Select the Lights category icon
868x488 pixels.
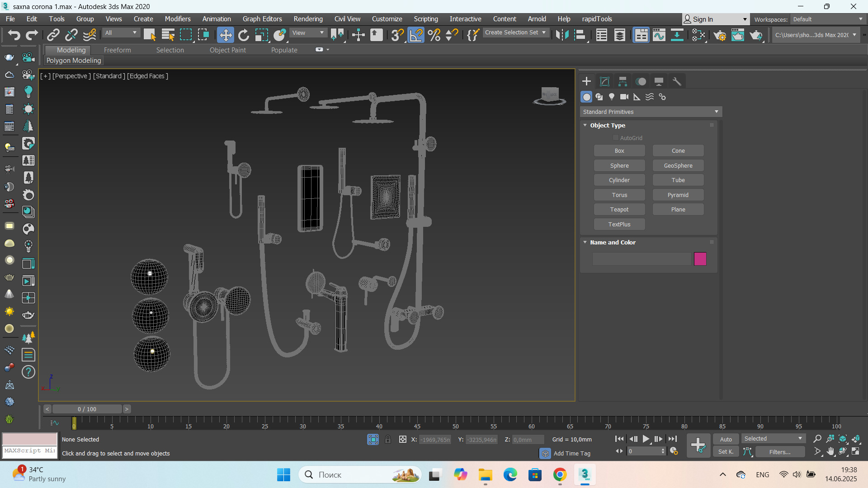pos(612,97)
